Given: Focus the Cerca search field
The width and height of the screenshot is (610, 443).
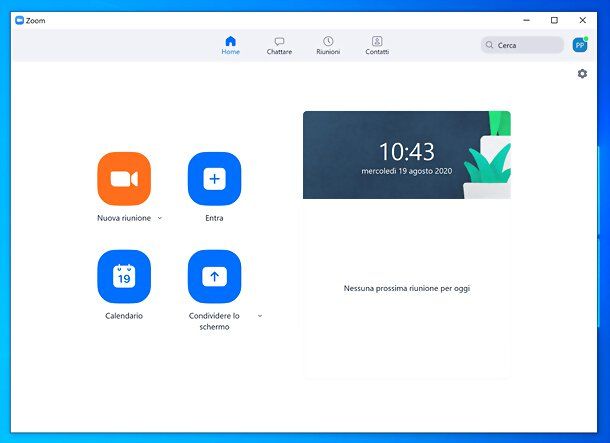Looking at the screenshot, I should (522, 45).
